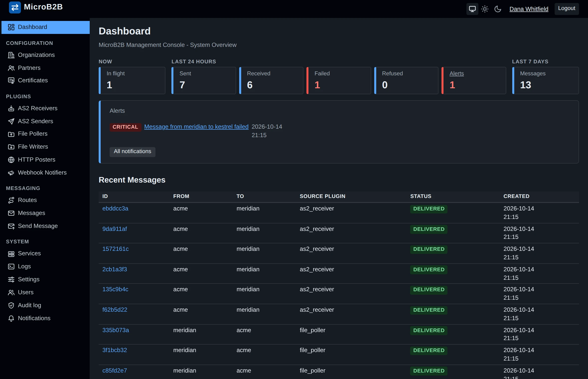Click the Audit log shield icon
Viewport: 588px width, 379px height.
pyautogui.click(x=11, y=305)
